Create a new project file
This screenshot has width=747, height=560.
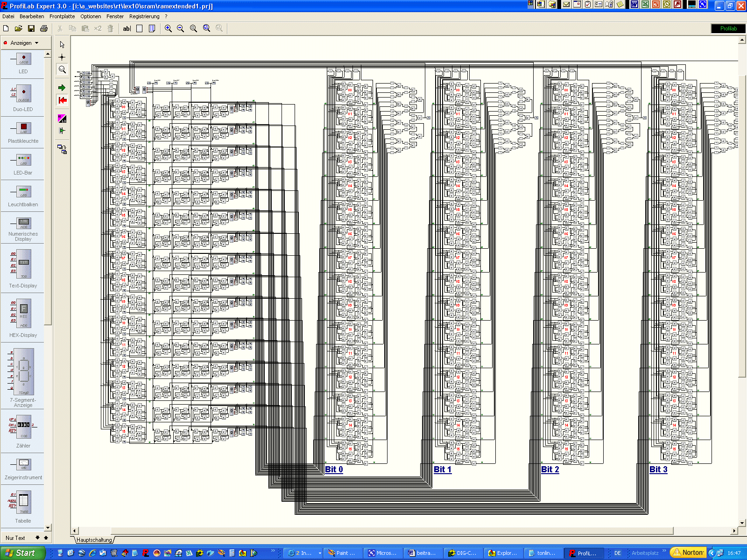point(6,28)
